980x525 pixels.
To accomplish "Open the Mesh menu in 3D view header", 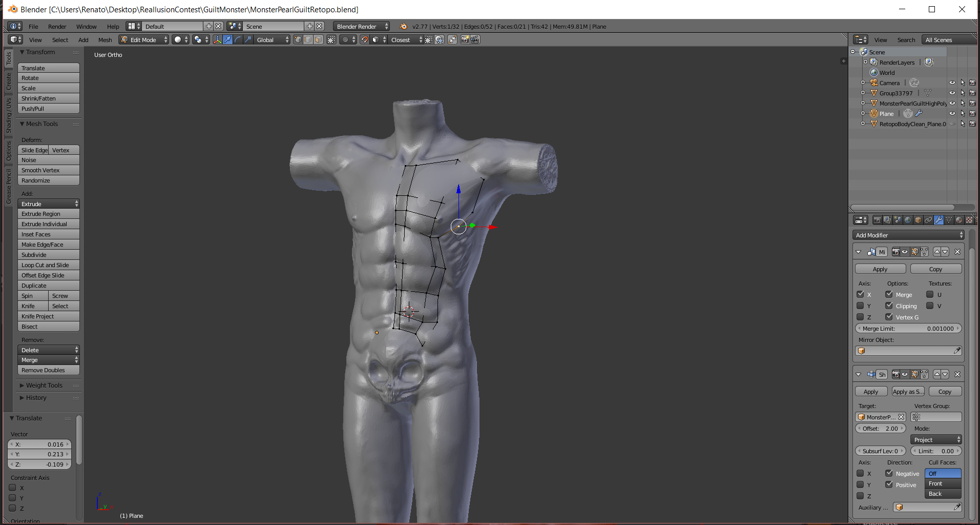I will [x=105, y=39].
